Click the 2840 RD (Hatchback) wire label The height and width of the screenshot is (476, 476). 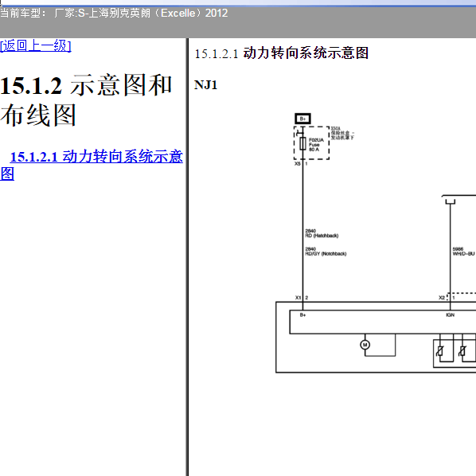click(x=322, y=233)
